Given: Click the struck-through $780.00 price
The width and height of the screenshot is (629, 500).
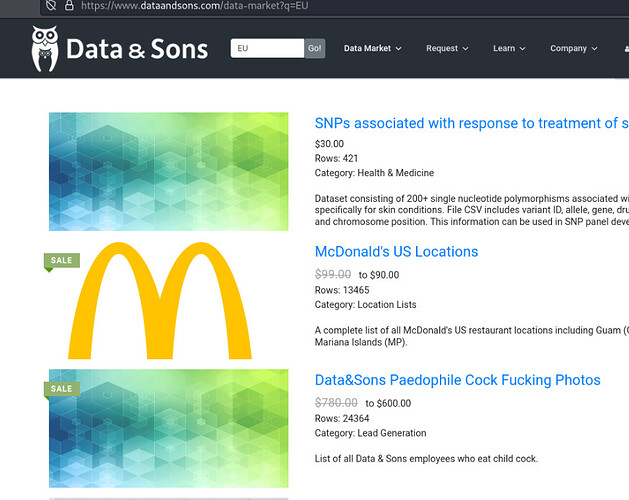Looking at the screenshot, I should (336, 403).
